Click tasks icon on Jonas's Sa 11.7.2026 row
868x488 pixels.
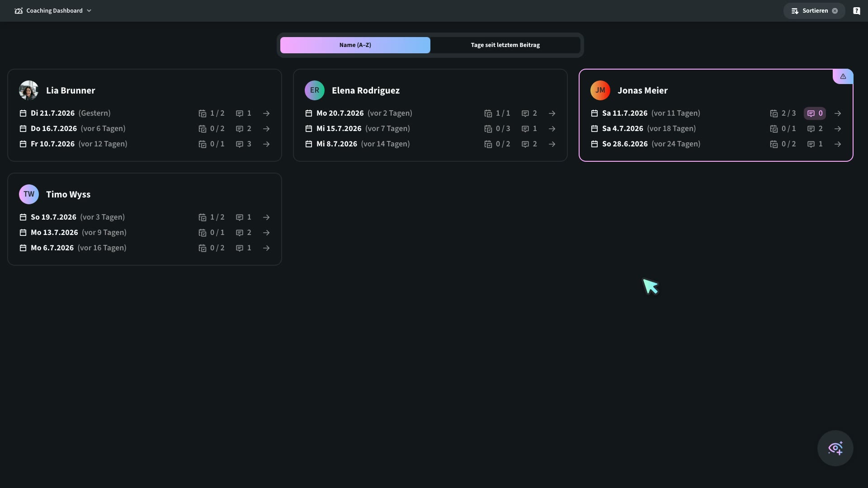coord(774,113)
